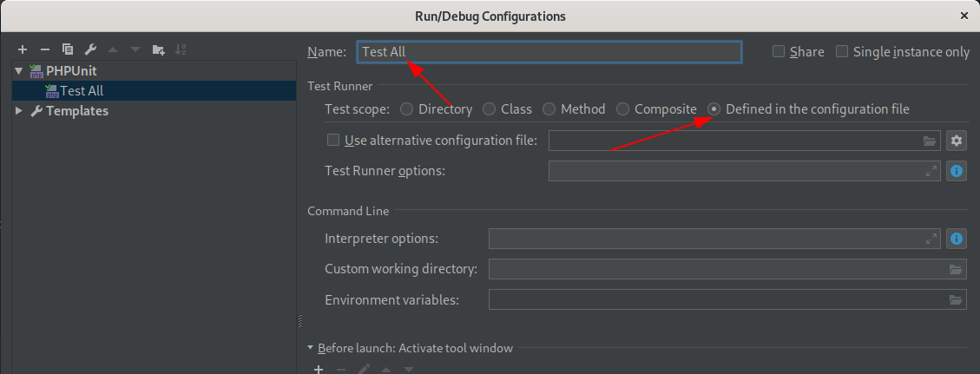Click the Name input field
Image resolution: width=980 pixels, height=374 pixels.
[x=549, y=52]
